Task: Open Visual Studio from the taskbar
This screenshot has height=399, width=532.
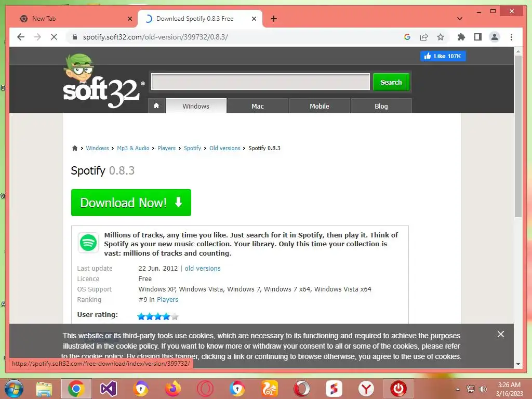Action: (108, 389)
